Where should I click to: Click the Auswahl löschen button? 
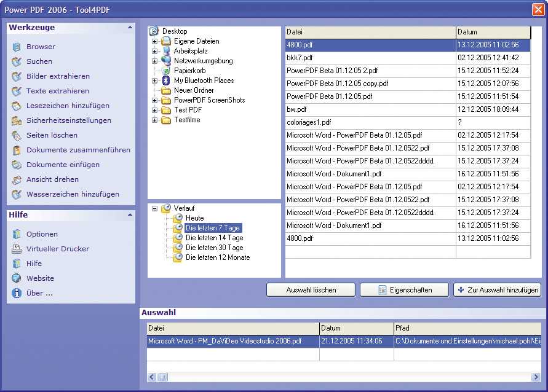(311, 290)
